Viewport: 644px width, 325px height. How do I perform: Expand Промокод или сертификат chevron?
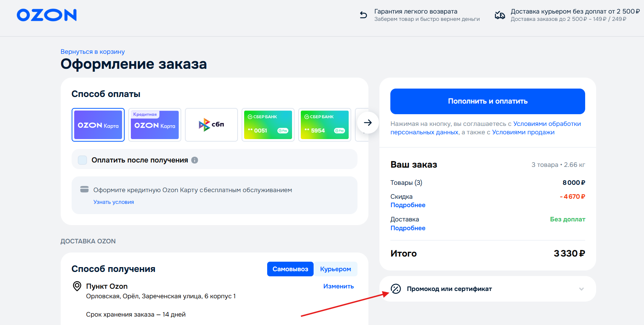582,289
